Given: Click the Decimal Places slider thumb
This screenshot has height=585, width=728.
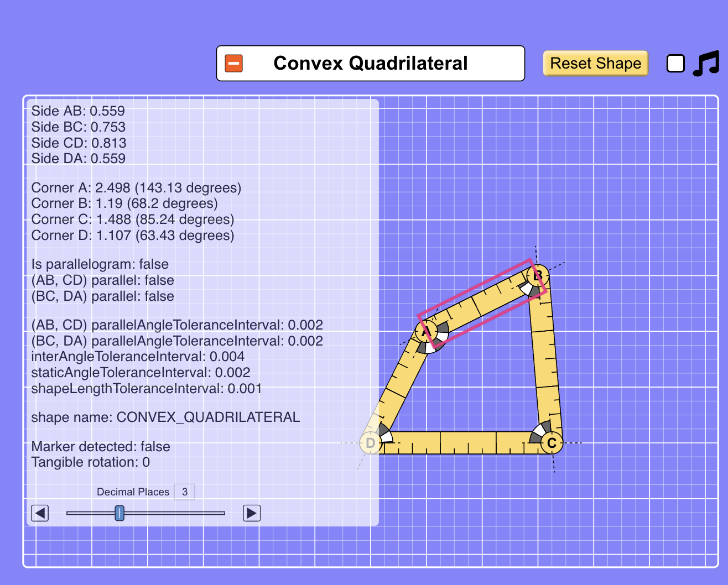Looking at the screenshot, I should pos(119,513).
